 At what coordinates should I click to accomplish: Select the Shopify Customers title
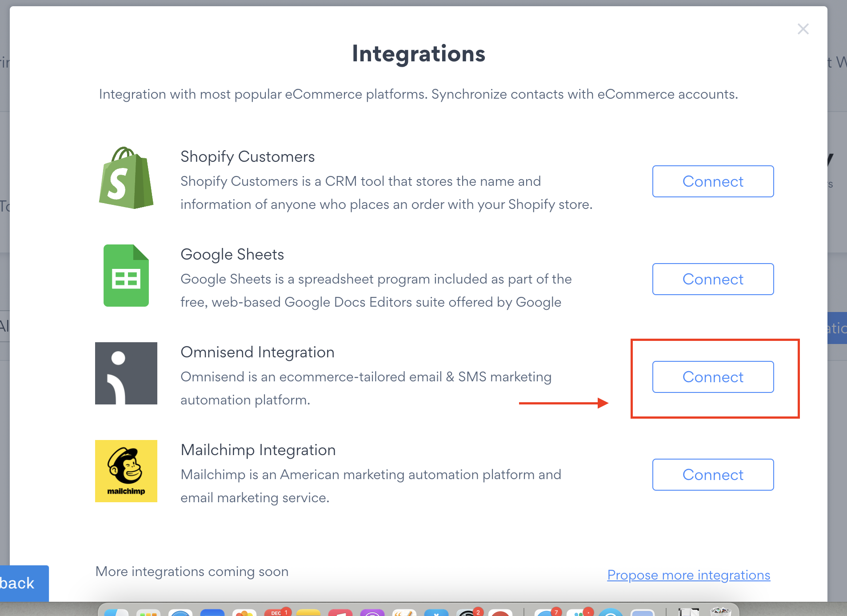[248, 156]
